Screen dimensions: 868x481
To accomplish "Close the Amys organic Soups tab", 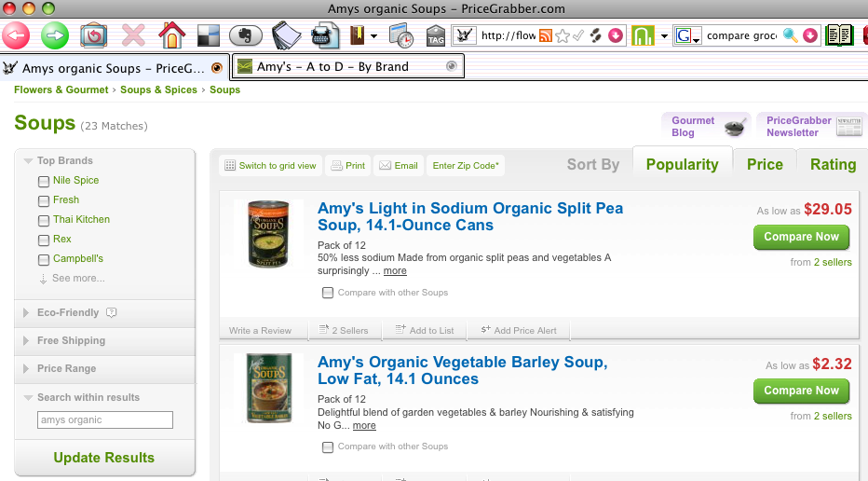I will (x=217, y=68).
